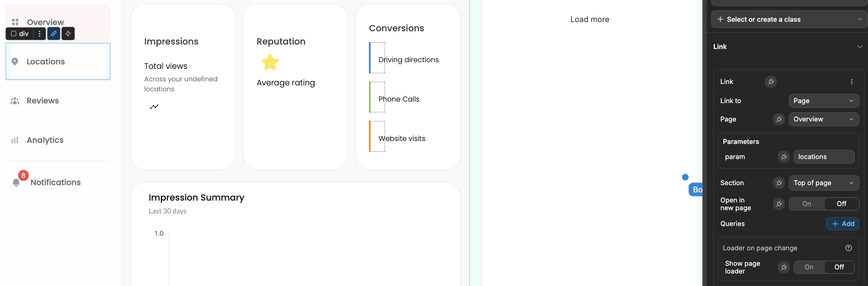868x286 pixels.
Task: Click the Parameters label in Link panel
Action: click(x=741, y=142)
